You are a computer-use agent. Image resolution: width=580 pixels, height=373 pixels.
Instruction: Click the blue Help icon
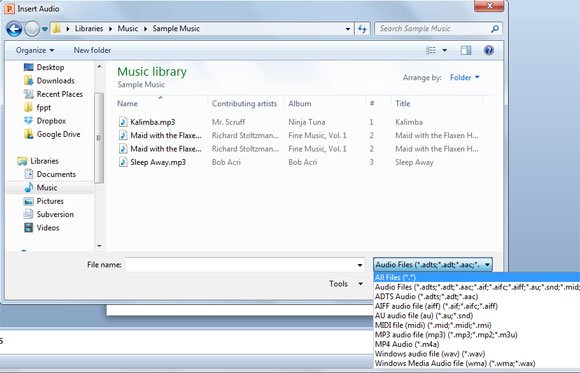coord(489,50)
